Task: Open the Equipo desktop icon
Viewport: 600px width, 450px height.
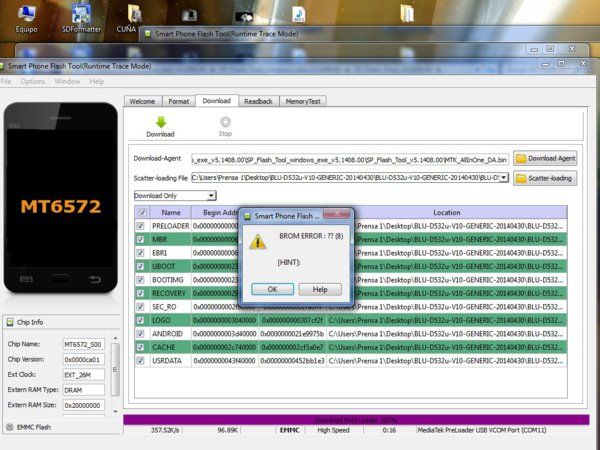Action: tap(26, 18)
